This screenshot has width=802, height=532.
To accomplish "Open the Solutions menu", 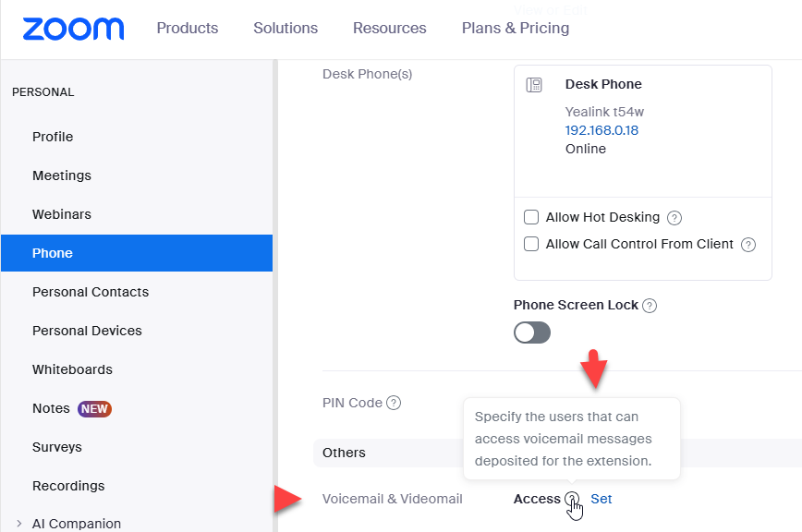I will [286, 28].
